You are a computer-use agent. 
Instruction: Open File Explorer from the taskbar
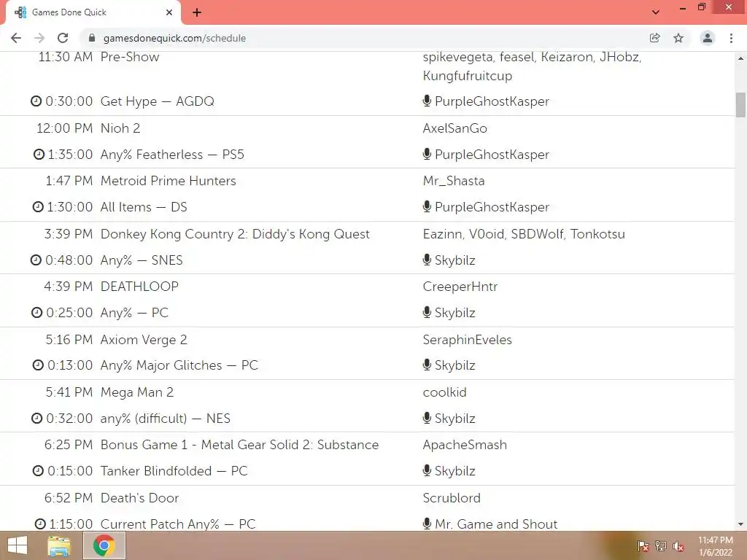pyautogui.click(x=59, y=545)
